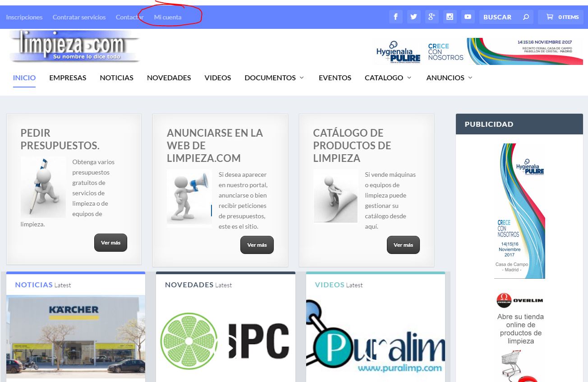Click the Contactar link
588x382 pixels.
(130, 17)
